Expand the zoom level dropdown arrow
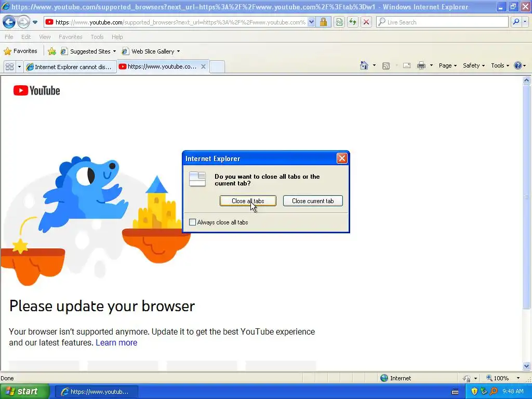This screenshot has width=532, height=399. click(518, 378)
